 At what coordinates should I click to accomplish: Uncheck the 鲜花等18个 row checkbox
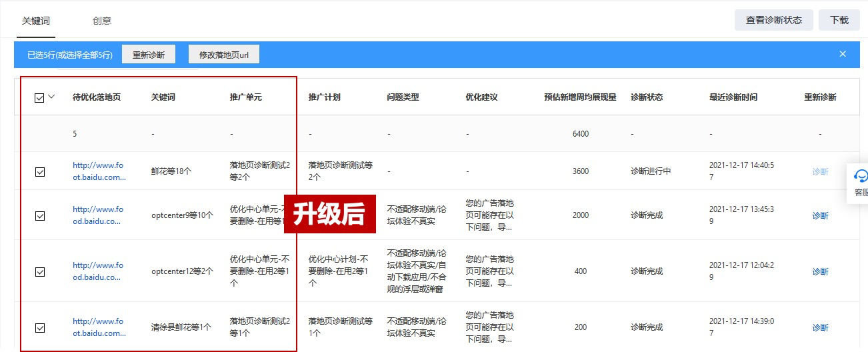click(40, 172)
